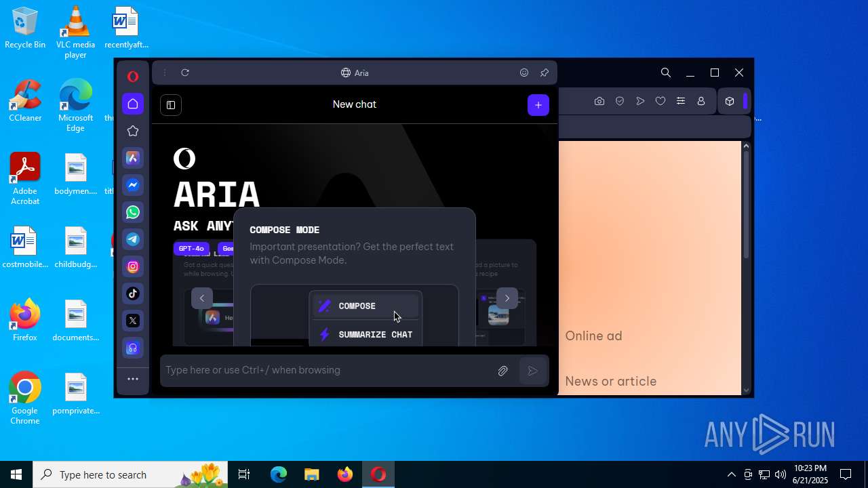Show hidden system tray icons

point(731,474)
